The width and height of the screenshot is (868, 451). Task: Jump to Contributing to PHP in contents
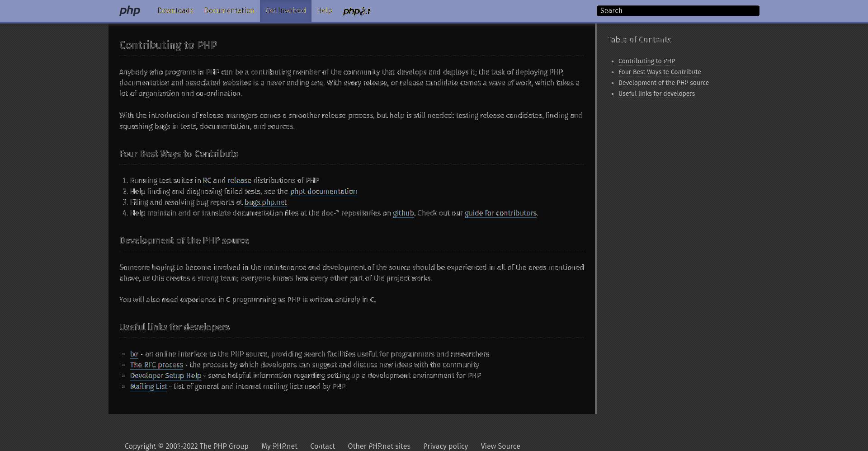pyautogui.click(x=646, y=61)
